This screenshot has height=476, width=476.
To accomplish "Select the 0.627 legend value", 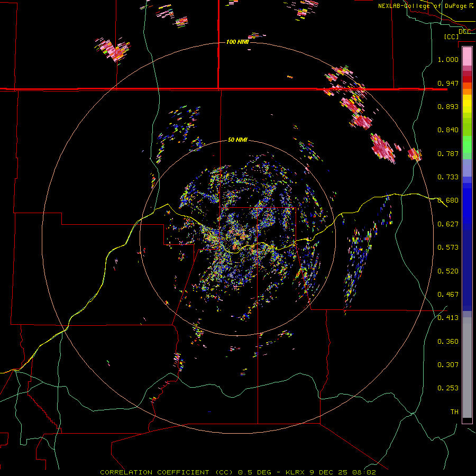I will (x=448, y=224).
